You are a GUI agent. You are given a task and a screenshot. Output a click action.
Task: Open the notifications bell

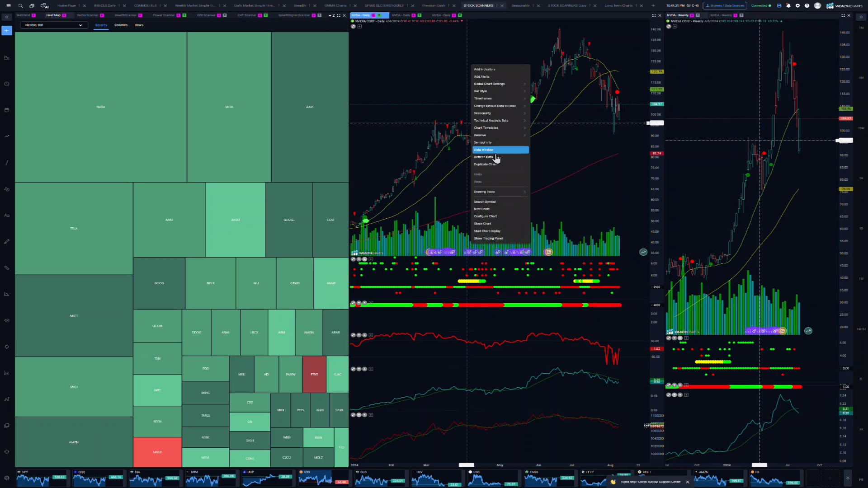(x=788, y=5)
